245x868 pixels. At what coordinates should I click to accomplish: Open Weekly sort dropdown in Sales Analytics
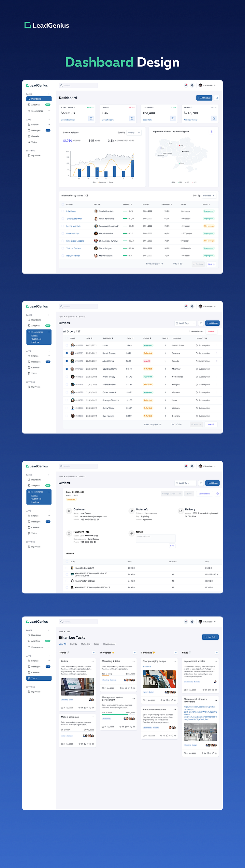(134, 133)
